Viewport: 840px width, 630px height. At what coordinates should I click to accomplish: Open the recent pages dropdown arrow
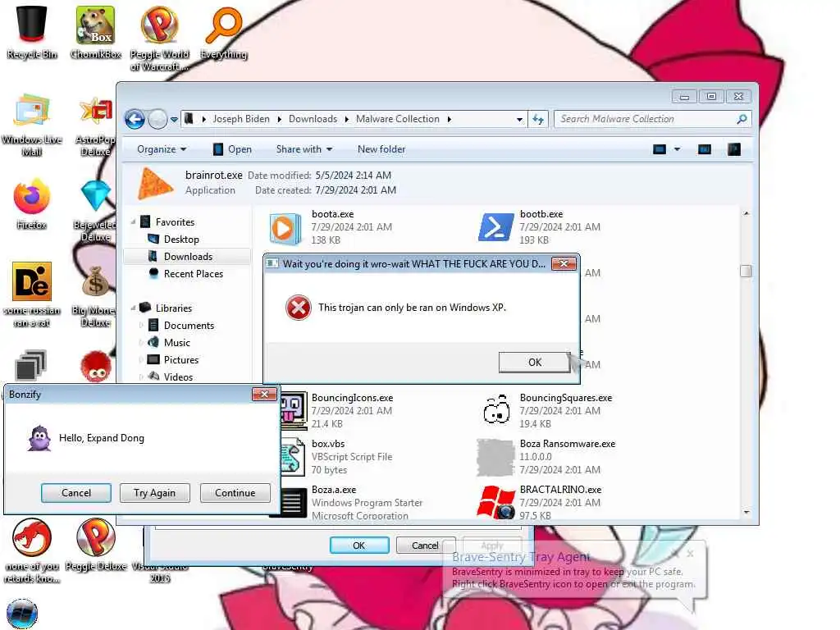pos(174,120)
